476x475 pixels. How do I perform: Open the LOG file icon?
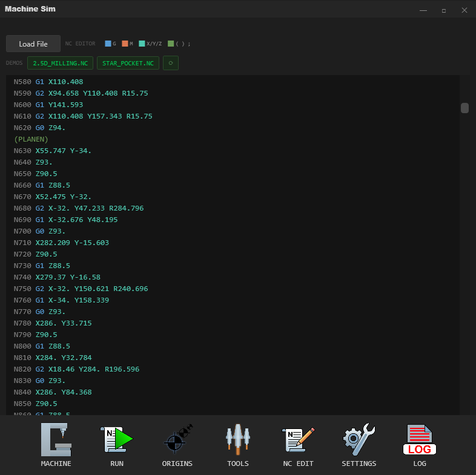click(420, 439)
